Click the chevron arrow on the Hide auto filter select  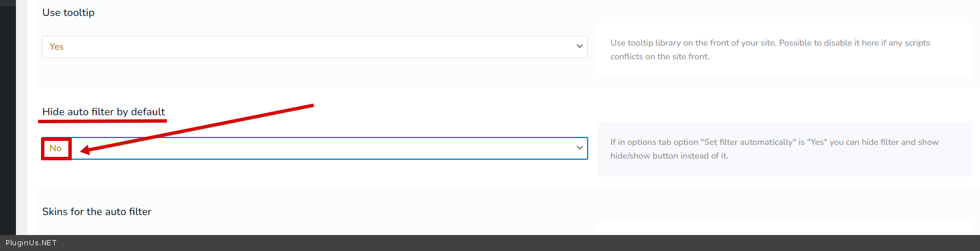pos(579,148)
